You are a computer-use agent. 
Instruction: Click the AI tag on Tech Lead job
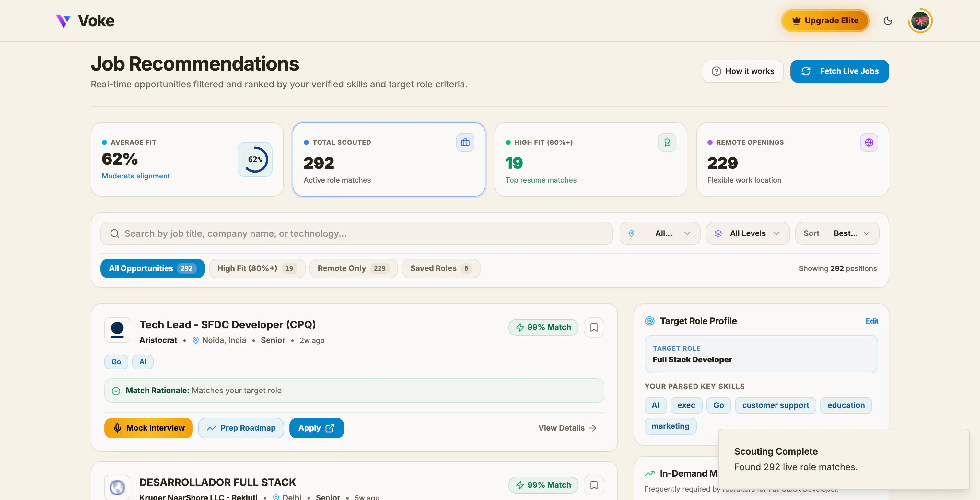point(143,362)
